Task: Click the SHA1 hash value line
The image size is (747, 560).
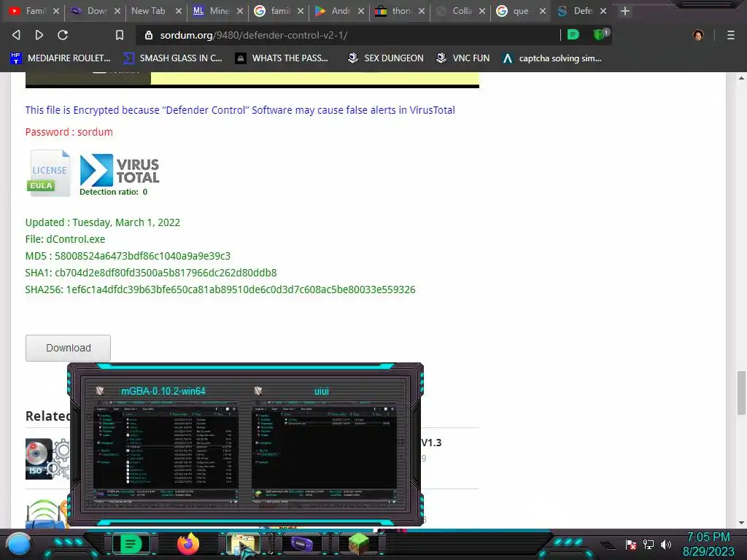Action: point(151,273)
